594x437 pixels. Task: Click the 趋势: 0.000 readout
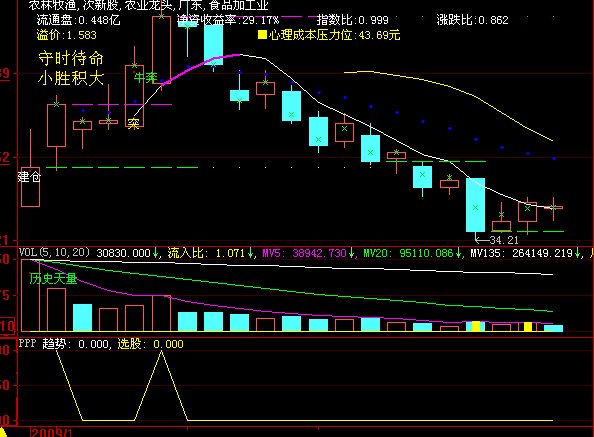pos(75,344)
